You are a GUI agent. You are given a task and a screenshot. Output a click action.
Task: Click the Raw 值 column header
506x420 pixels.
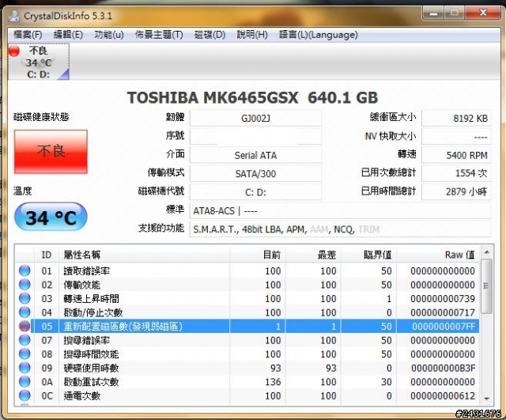click(438, 255)
